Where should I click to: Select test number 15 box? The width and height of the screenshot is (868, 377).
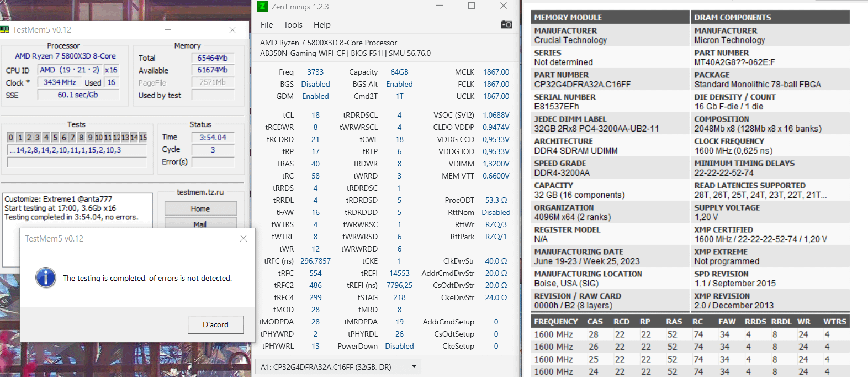143,137
